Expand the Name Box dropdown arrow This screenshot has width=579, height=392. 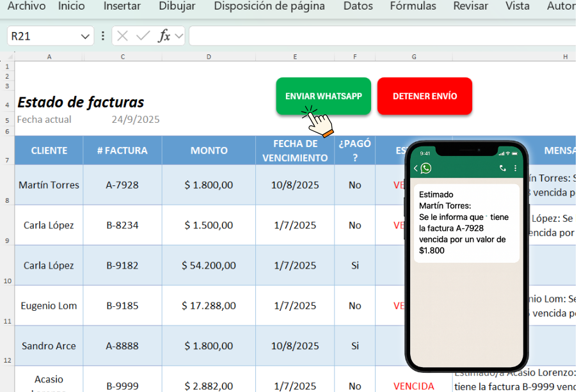point(85,36)
